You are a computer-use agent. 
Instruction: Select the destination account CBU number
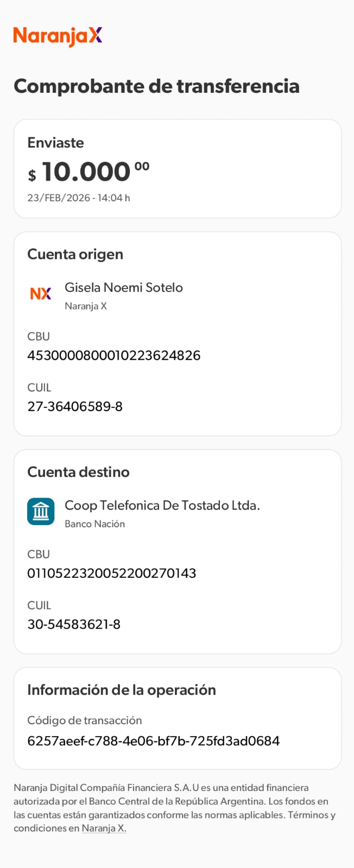(x=111, y=573)
